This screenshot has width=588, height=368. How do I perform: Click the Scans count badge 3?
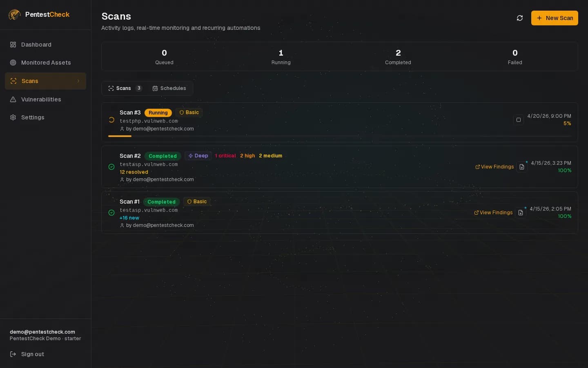(x=139, y=88)
